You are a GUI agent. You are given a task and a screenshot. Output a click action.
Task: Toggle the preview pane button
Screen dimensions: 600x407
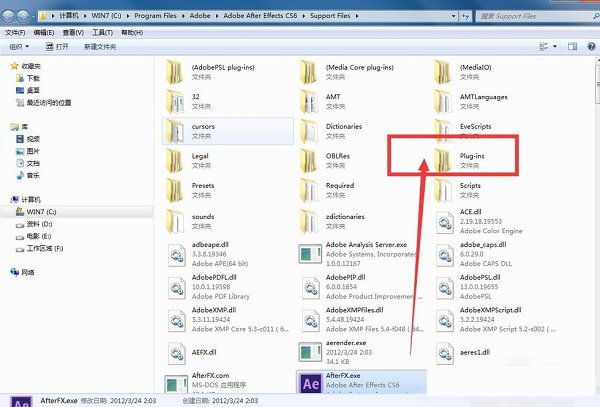coord(572,47)
